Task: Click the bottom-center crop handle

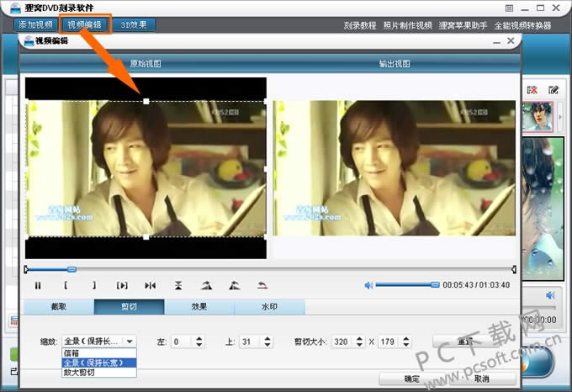Action: [146, 237]
